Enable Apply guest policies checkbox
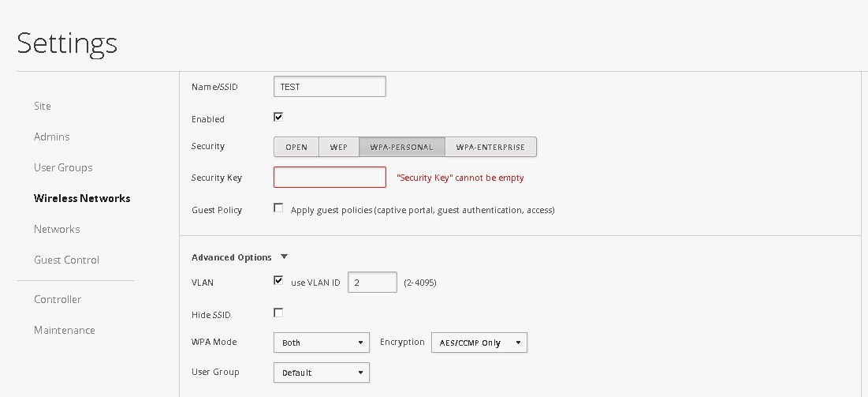868x397 pixels. coord(278,208)
